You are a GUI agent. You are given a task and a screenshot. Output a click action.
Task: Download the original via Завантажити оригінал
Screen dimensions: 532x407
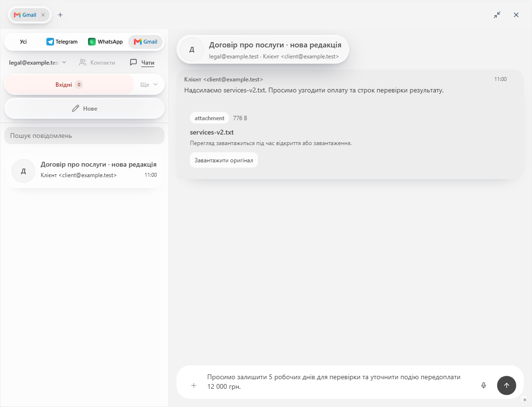224,160
